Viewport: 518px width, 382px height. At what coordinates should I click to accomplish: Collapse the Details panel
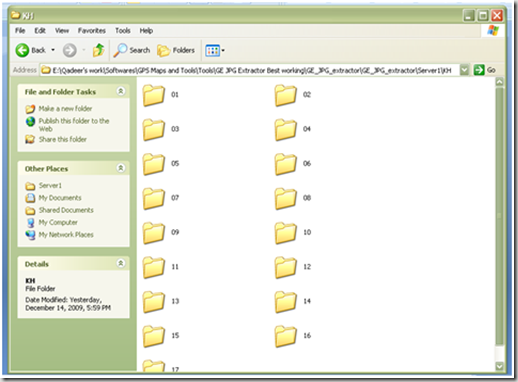click(x=121, y=263)
